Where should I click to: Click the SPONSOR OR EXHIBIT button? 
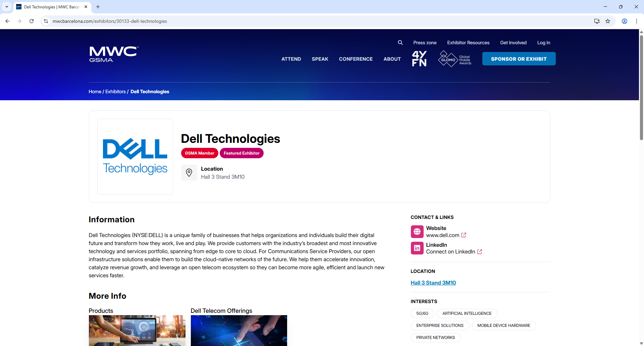point(519,58)
